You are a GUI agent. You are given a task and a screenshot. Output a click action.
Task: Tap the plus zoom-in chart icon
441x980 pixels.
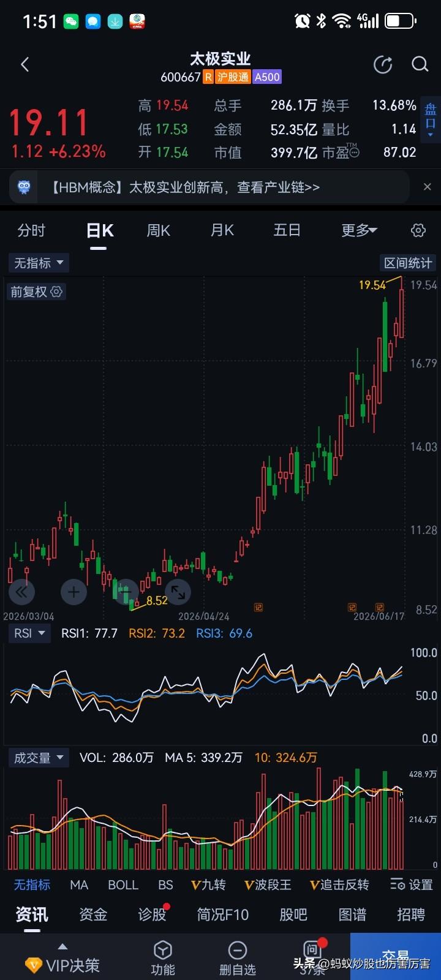[74, 592]
